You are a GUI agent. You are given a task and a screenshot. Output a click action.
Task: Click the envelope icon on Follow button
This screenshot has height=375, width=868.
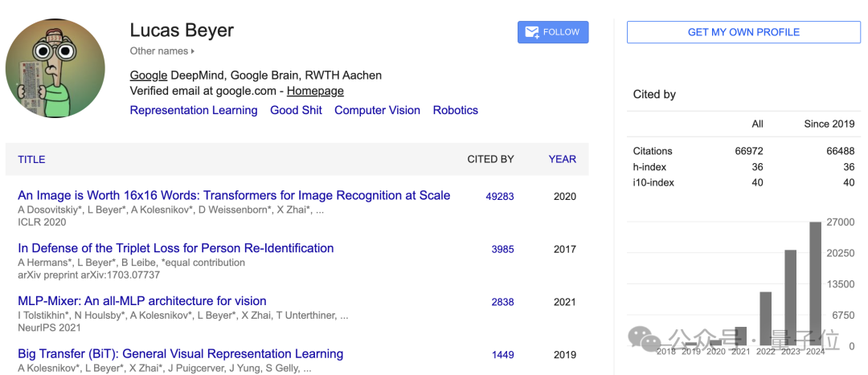(531, 33)
